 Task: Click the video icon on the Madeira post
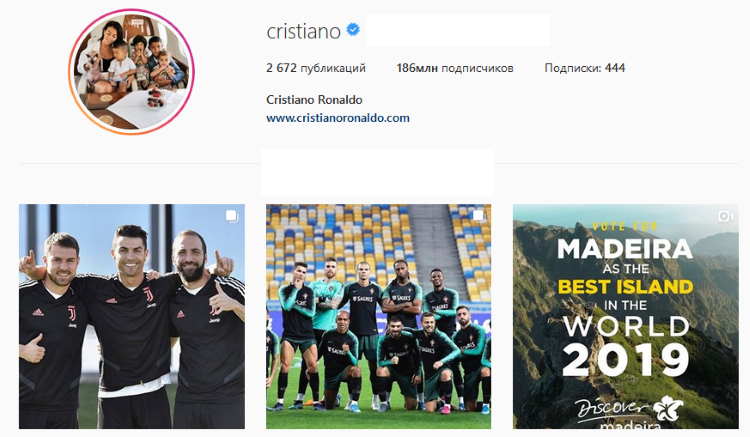click(725, 217)
